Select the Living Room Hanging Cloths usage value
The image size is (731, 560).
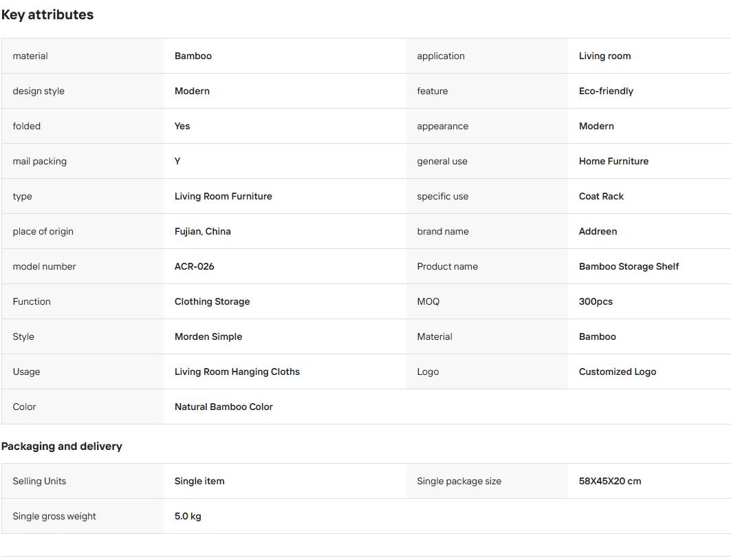tap(237, 371)
